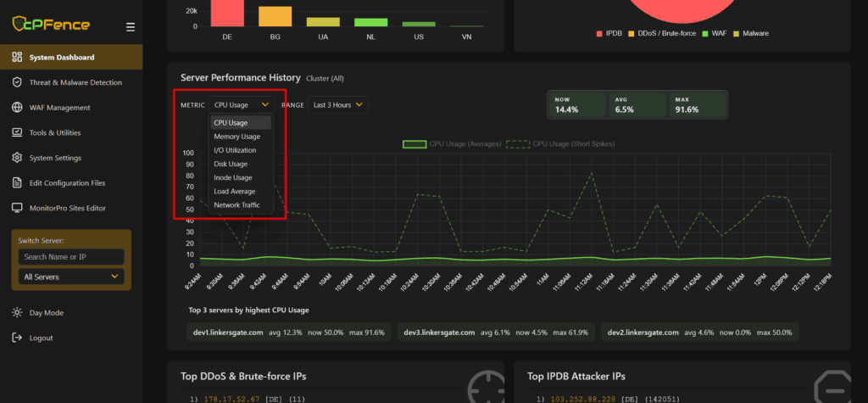
Task: Toggle Day Mode in the sidebar
Action: pyautogui.click(x=47, y=313)
